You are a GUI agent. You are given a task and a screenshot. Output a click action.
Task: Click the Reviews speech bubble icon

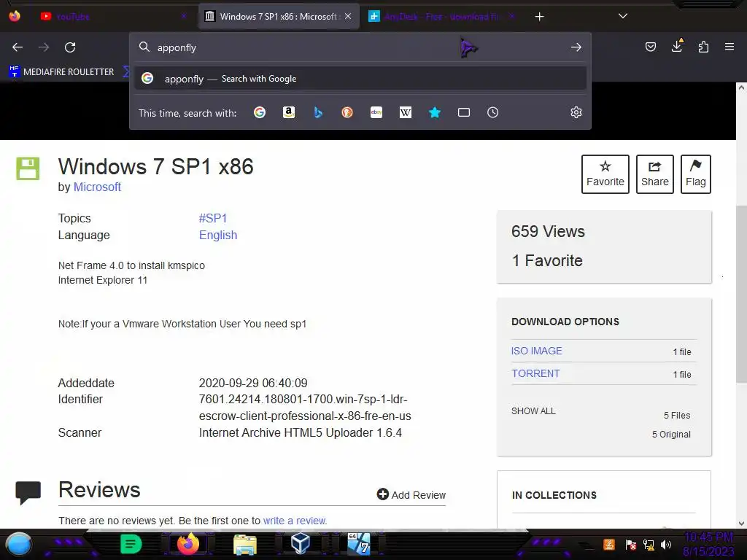(28, 492)
